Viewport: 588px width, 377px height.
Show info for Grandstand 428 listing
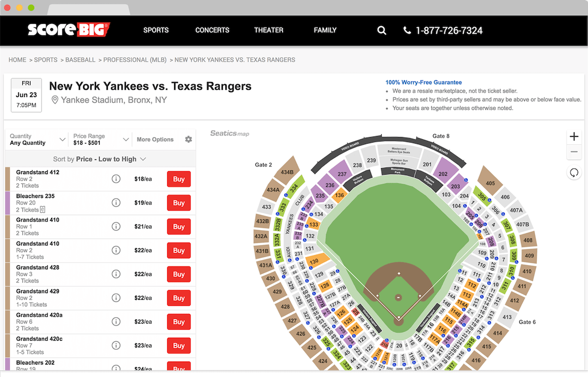point(116,274)
